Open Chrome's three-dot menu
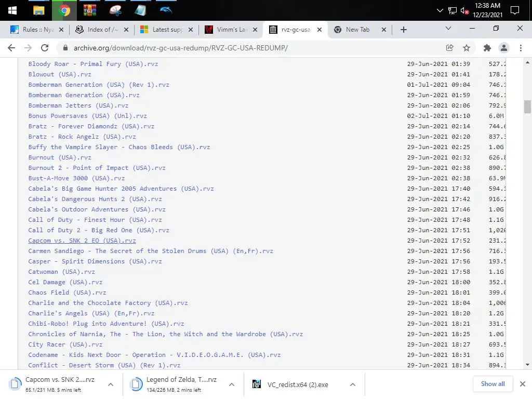532x399 pixels. click(x=521, y=48)
